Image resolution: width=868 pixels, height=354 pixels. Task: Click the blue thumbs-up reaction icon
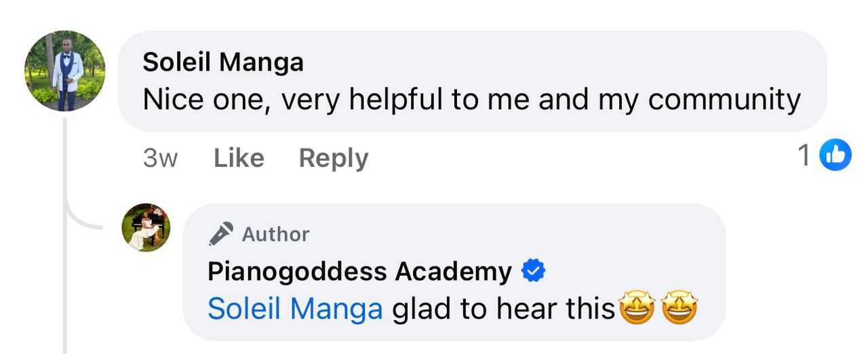tap(835, 156)
